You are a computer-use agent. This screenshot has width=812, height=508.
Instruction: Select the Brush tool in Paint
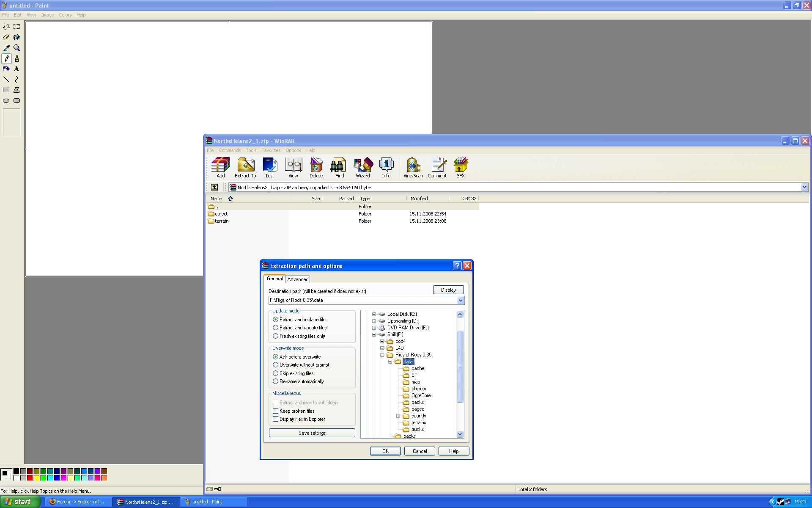click(x=17, y=58)
